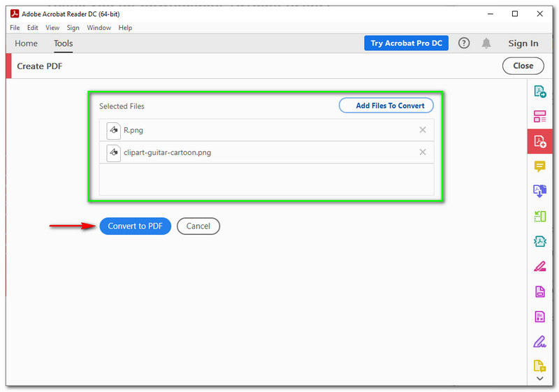559x392 pixels.
Task: Open the Help question mark icon
Action: click(x=464, y=43)
